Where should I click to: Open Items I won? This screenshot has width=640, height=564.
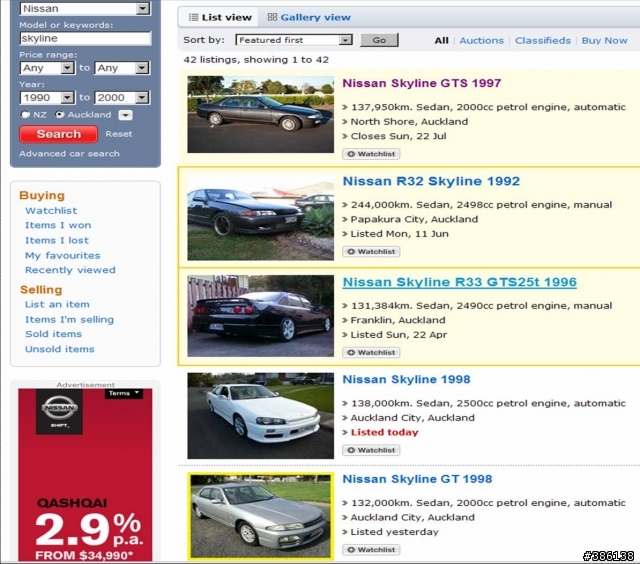pyautogui.click(x=58, y=225)
